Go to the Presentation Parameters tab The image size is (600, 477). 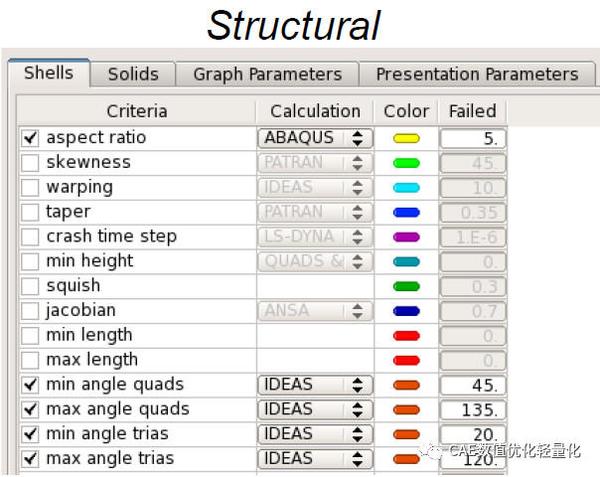(477, 74)
